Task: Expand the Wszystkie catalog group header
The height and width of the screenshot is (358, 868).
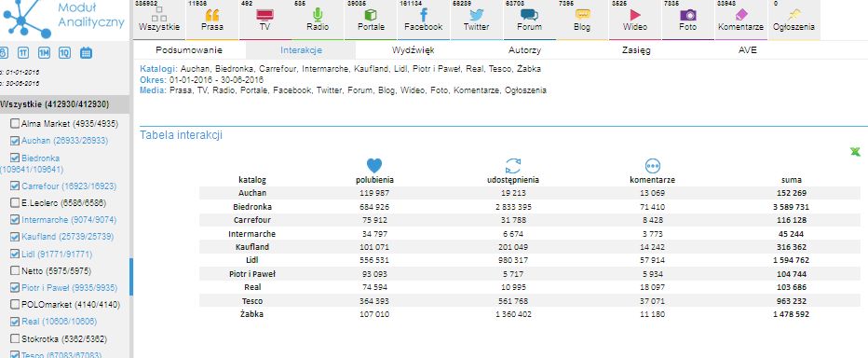Action: [64, 104]
